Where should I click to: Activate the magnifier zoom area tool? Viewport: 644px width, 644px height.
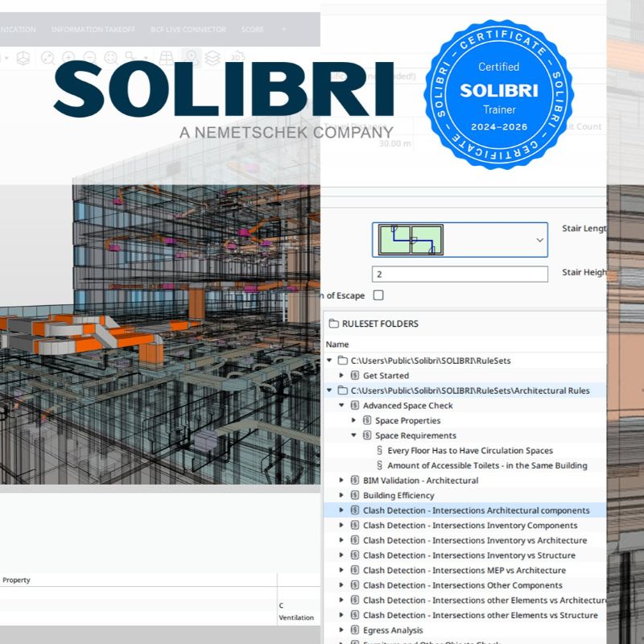[x=48, y=58]
